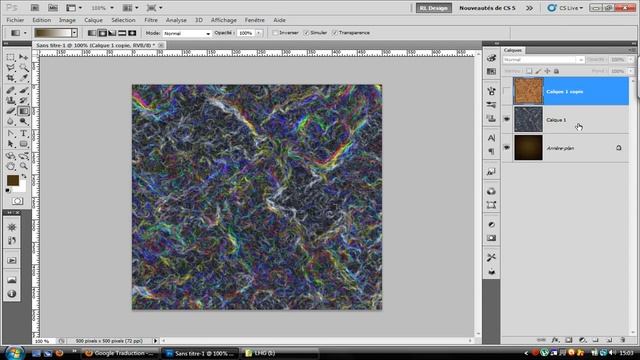Toggle Quick Mask mode
The height and width of the screenshot is (360, 640).
(x=17, y=201)
